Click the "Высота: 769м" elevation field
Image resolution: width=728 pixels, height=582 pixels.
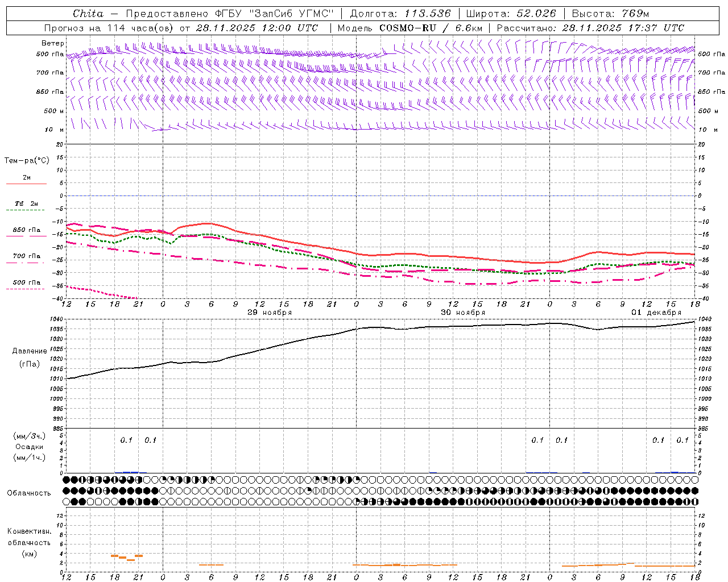[x=610, y=14]
